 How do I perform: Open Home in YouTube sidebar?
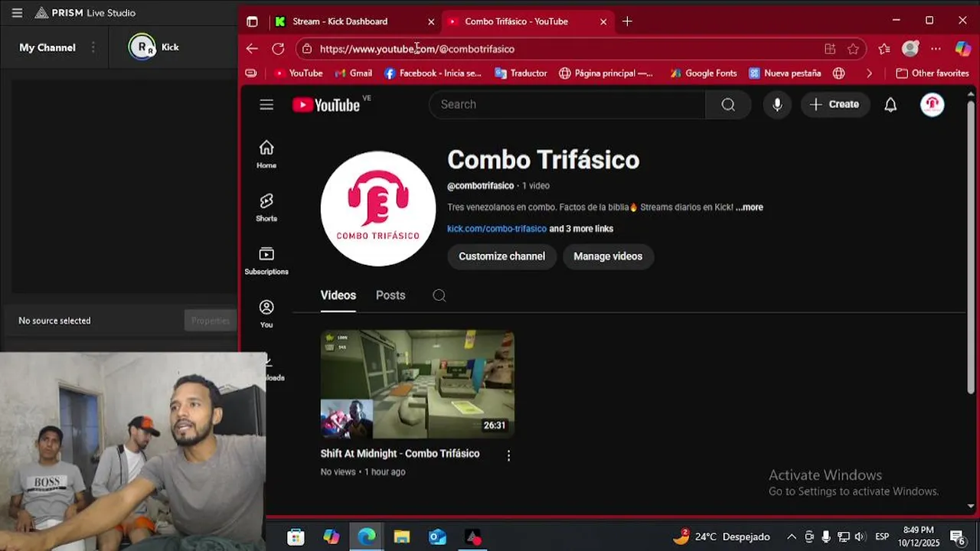(266, 154)
